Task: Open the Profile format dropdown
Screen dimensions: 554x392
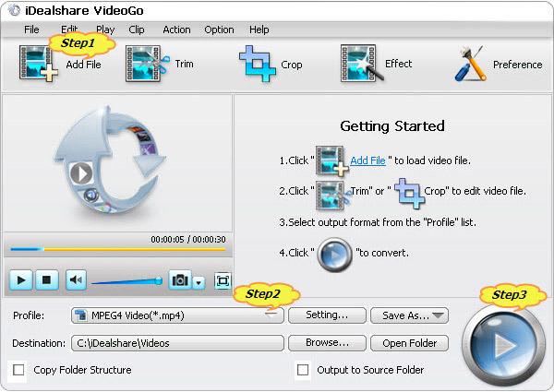Action: (x=177, y=315)
